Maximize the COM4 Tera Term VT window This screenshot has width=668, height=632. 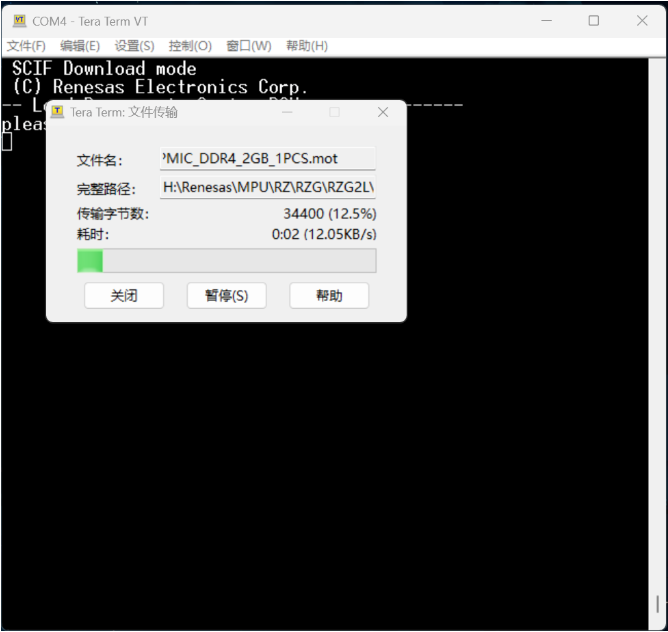[x=594, y=20]
